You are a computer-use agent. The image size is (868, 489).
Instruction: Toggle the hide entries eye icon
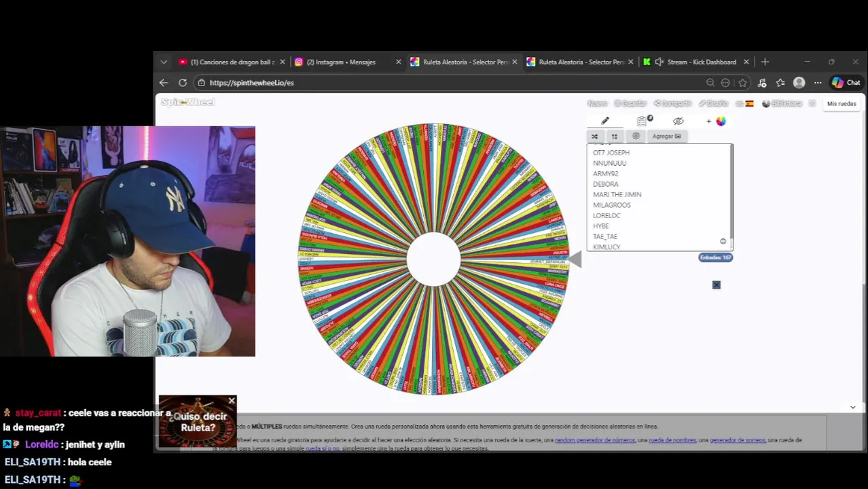tap(678, 121)
